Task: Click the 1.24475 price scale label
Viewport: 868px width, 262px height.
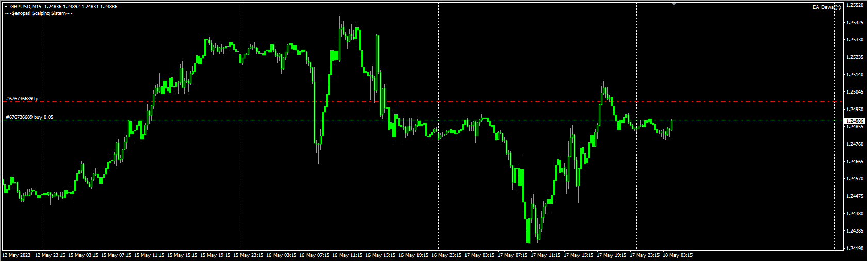Action: pos(855,196)
